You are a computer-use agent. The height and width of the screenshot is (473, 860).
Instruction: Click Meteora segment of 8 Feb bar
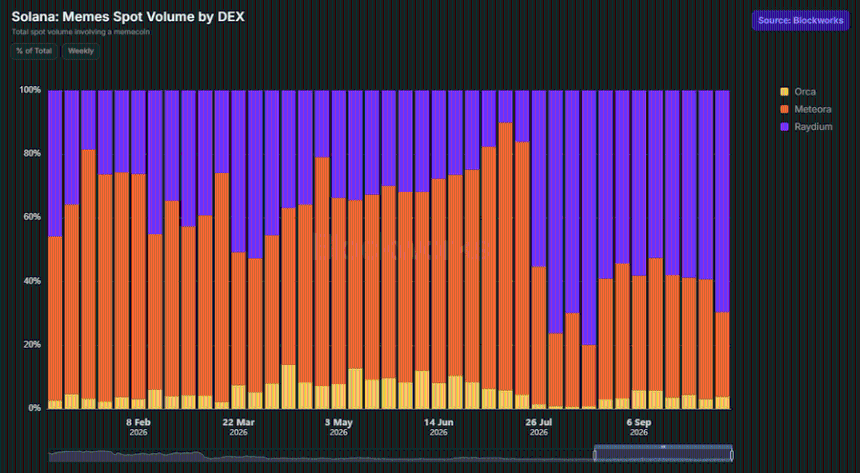coord(138,286)
